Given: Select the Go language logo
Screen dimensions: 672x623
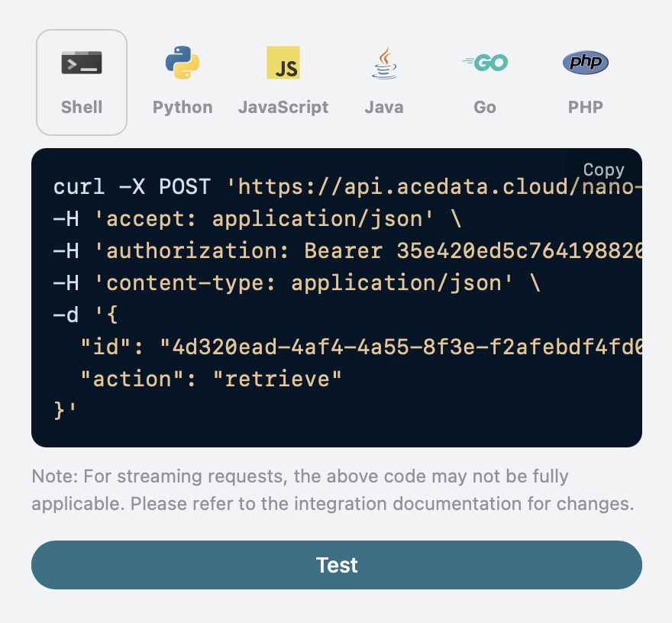Looking at the screenshot, I should (x=485, y=63).
